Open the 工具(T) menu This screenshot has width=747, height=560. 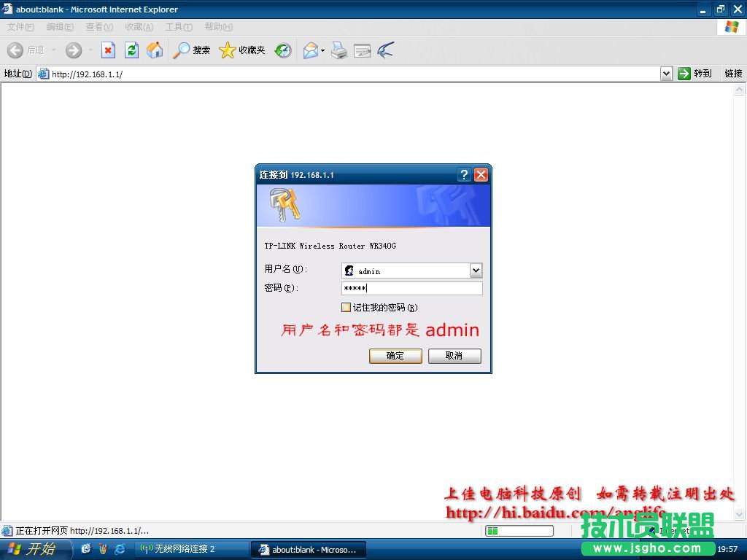[x=179, y=27]
